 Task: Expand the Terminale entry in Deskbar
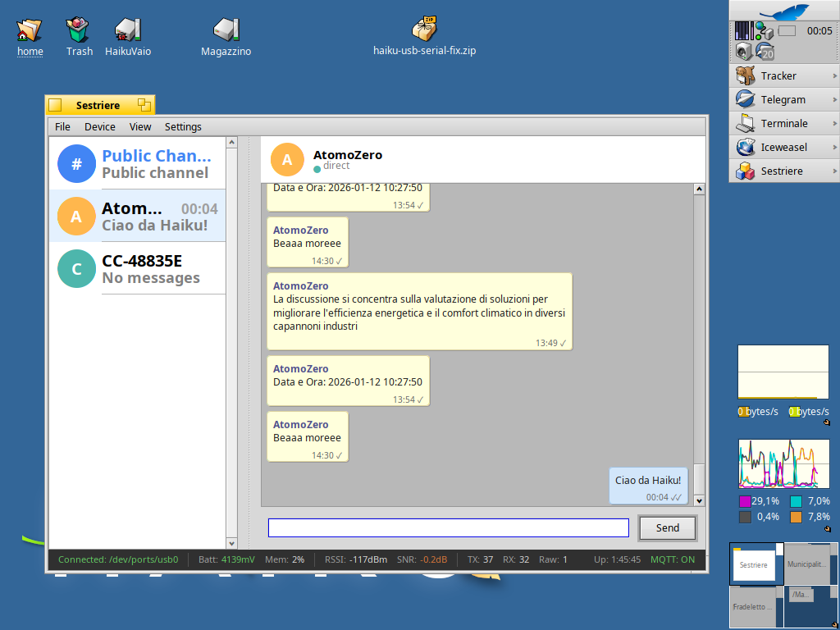834,124
